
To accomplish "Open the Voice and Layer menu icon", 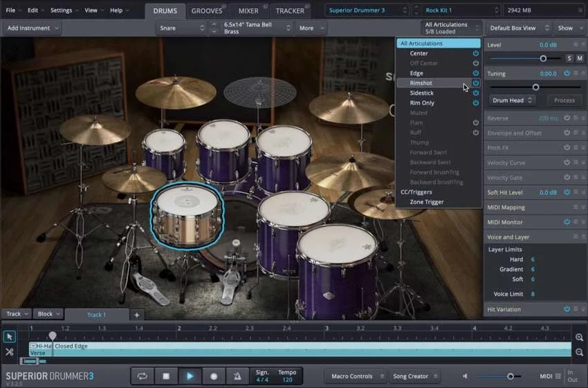I will (576, 237).
